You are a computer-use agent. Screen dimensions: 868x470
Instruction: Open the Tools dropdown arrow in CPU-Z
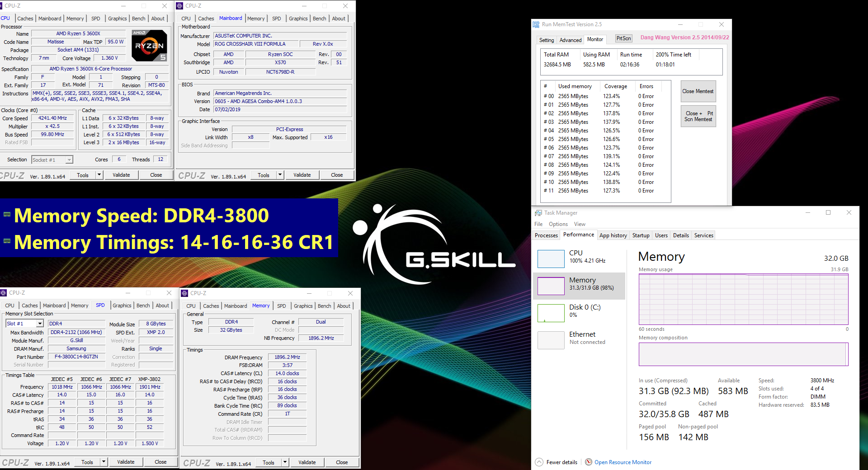(99, 175)
